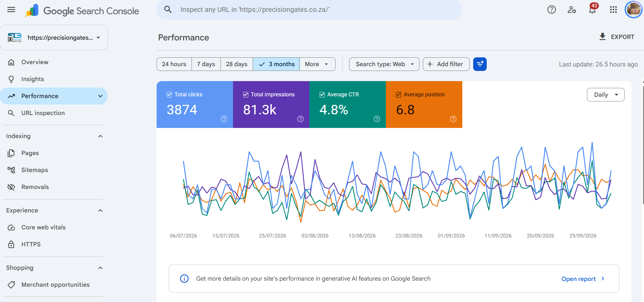Click the blue filter options icon
Image resolution: width=644 pixels, height=302 pixels.
(480, 64)
